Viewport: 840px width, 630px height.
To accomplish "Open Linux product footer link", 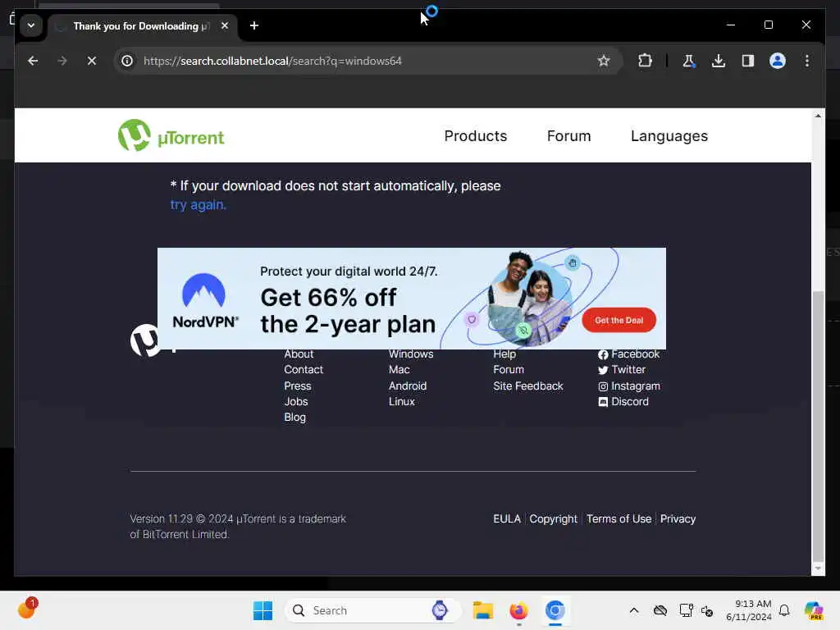I will pyautogui.click(x=401, y=401).
